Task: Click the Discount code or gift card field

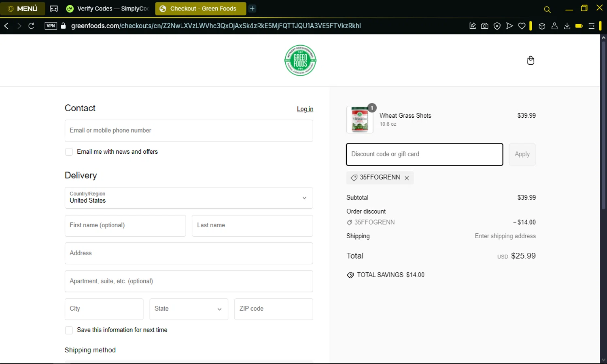Action: (x=424, y=154)
